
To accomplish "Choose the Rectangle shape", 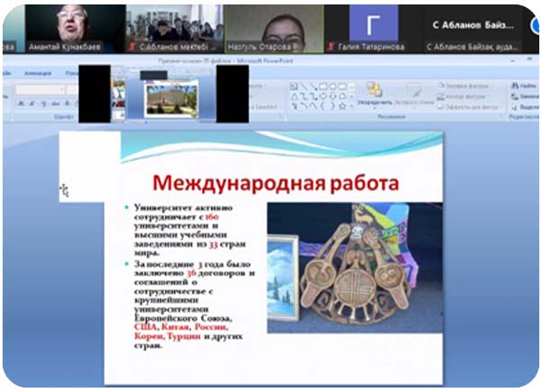I will tap(323, 87).
